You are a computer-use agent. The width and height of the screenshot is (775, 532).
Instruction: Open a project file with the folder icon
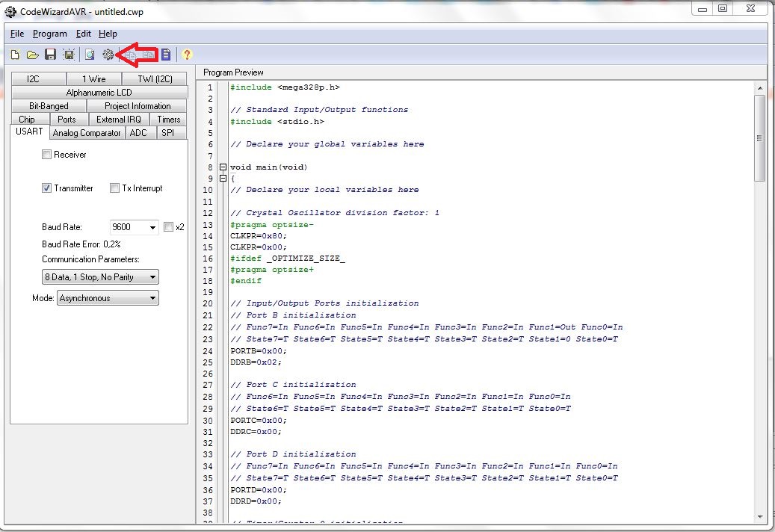pyautogui.click(x=33, y=55)
